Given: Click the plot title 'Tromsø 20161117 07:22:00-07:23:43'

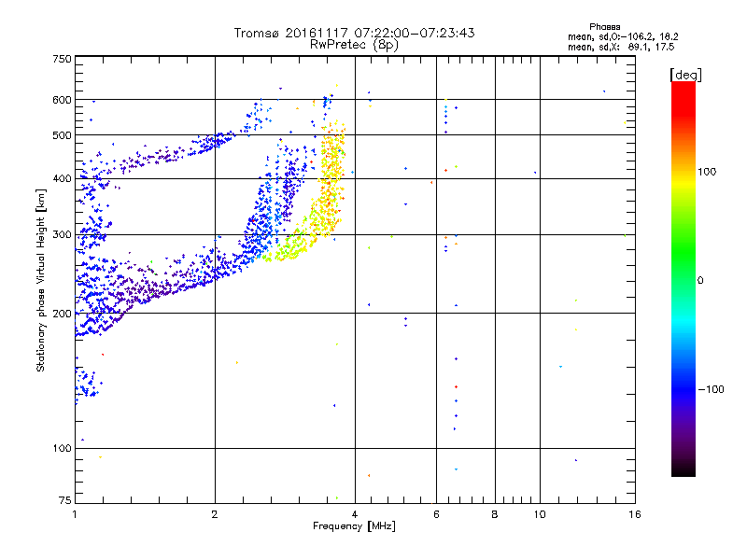Looking at the screenshot, I should click(354, 33).
